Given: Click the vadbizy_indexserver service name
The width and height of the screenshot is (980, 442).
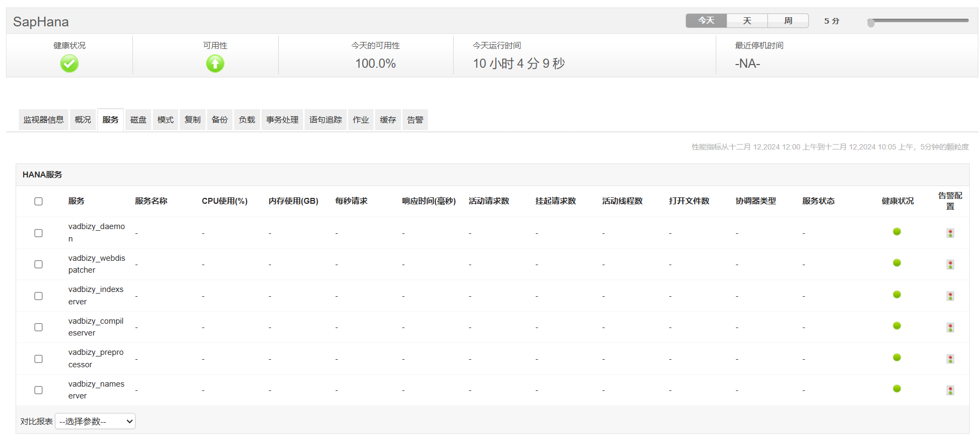Looking at the screenshot, I should click(96, 296).
